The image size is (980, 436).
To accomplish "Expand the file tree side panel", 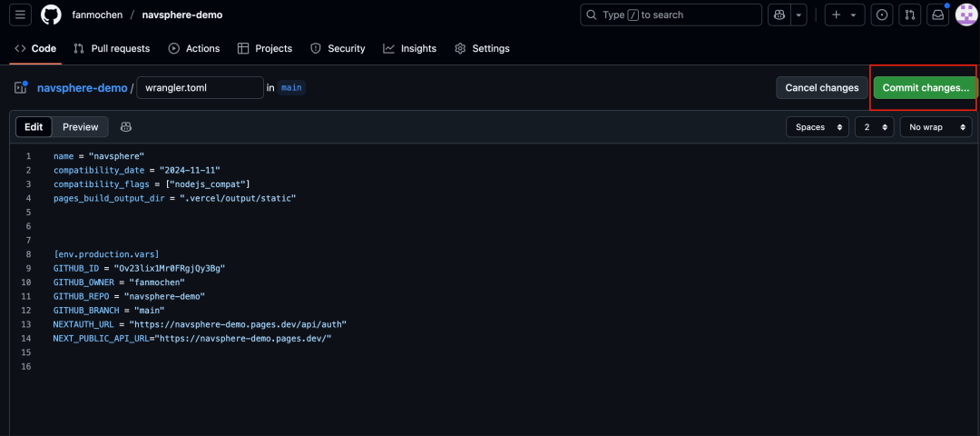I will (21, 88).
